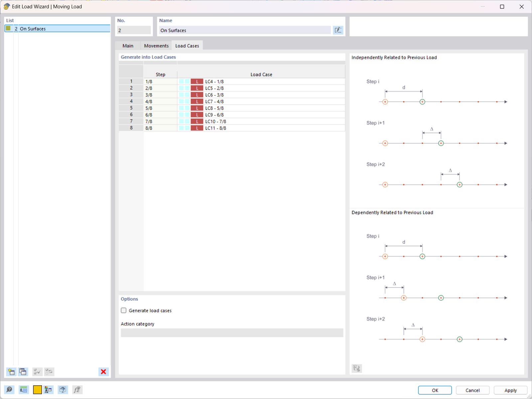Switch to the Movements tab
Viewport: 532px width, 399px height.
[156, 46]
